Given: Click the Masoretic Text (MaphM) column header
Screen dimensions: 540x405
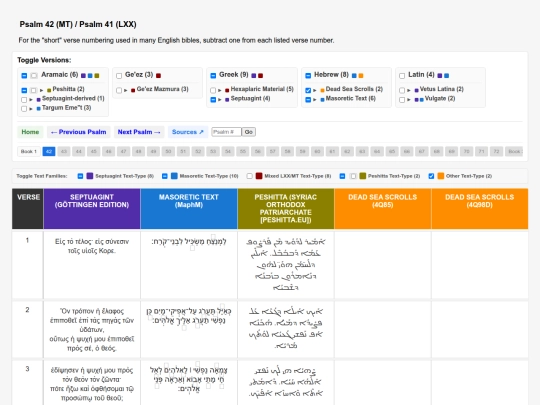Looking at the screenshot, I should [189, 209].
